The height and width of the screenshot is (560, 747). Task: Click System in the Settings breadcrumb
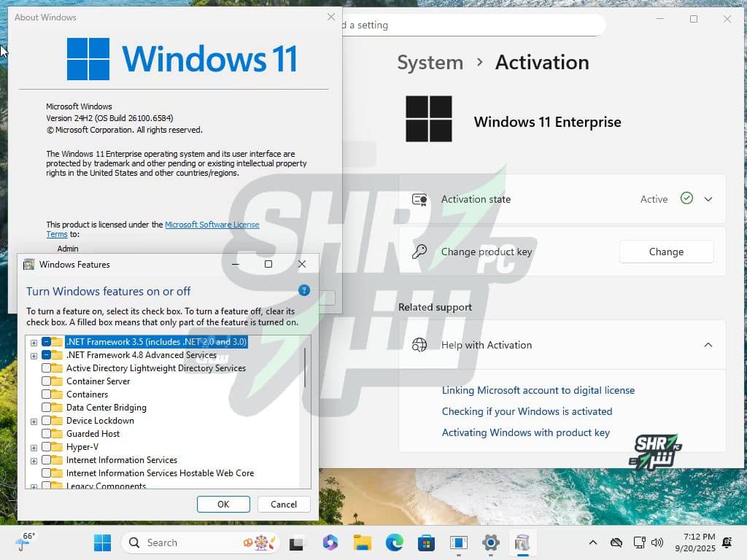430,63
